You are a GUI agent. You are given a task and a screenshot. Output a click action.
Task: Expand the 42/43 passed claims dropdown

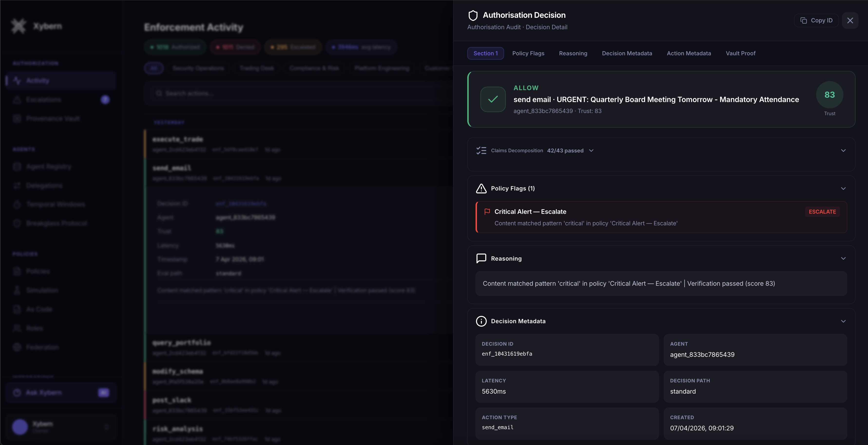pyautogui.click(x=591, y=151)
